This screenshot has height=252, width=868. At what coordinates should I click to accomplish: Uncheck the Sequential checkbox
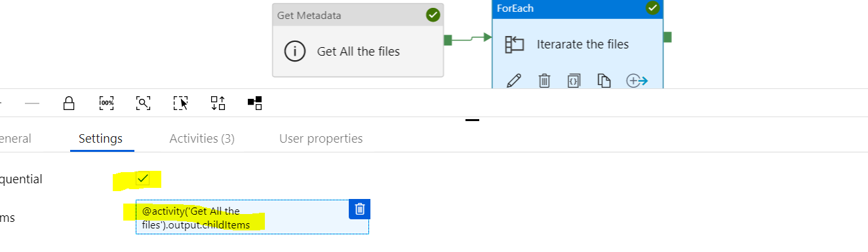point(143,178)
